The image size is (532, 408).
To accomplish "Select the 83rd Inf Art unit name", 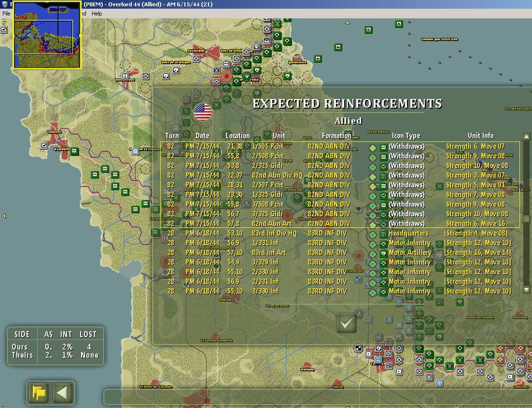I will click(x=269, y=253).
